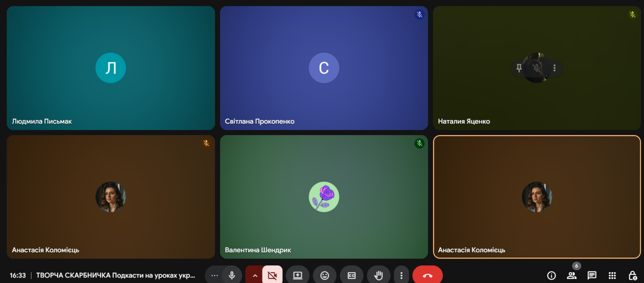The width and height of the screenshot is (644, 283).
Task: Select Валентина Шендрик's video tile
Action: tap(324, 226)
